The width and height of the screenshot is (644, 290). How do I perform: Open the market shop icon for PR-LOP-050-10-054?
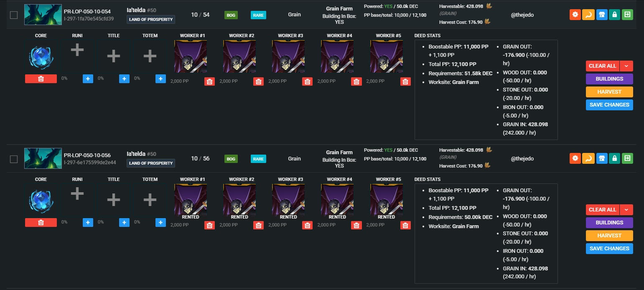coord(601,15)
